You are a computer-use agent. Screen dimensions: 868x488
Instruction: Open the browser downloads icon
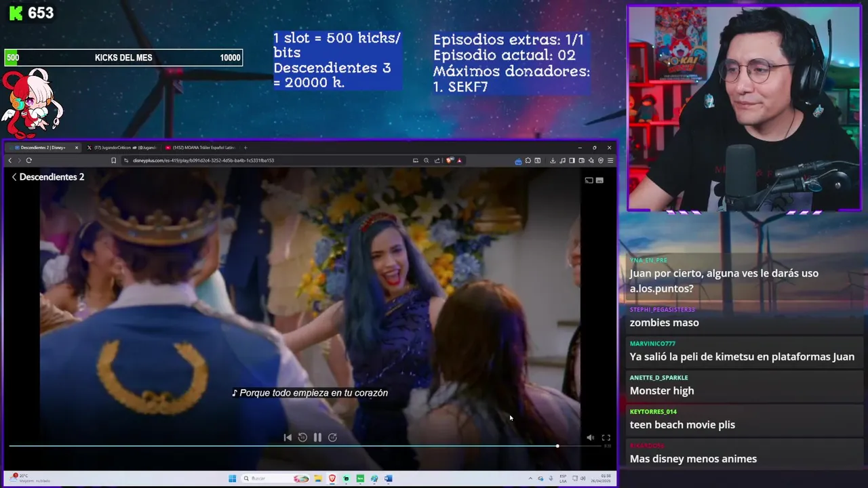point(553,161)
